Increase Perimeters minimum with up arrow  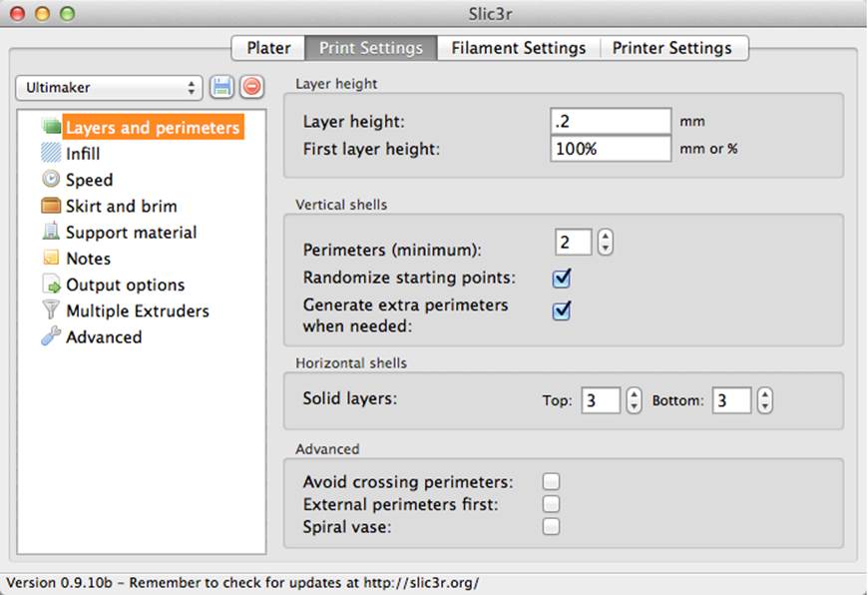[605, 236]
